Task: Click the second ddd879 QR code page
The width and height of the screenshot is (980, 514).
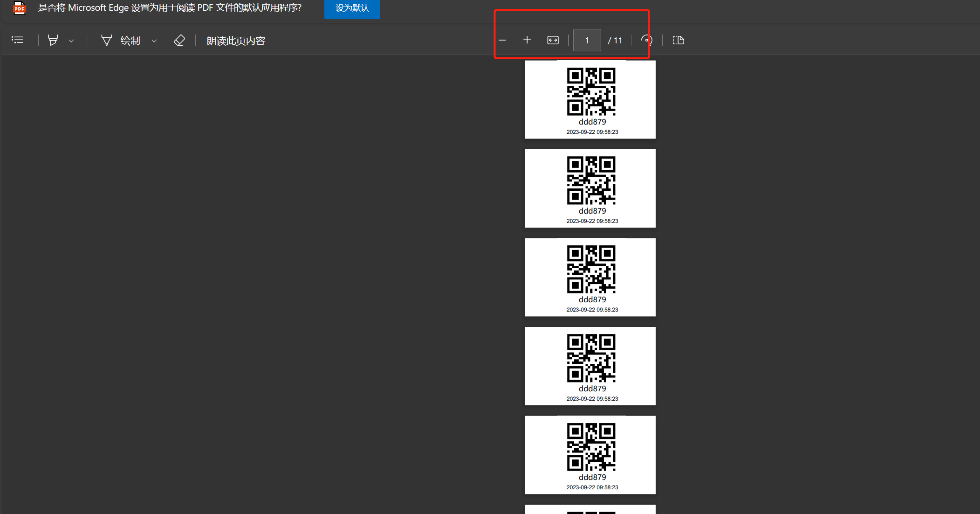Action: 590,188
